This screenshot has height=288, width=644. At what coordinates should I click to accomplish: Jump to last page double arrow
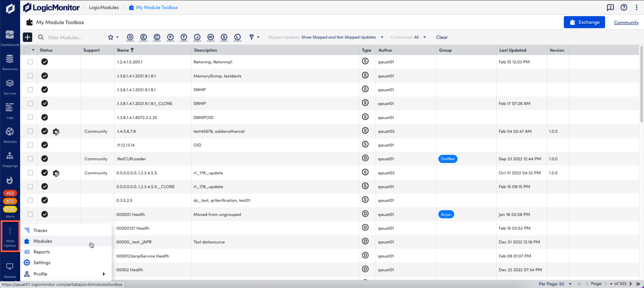coord(638,284)
